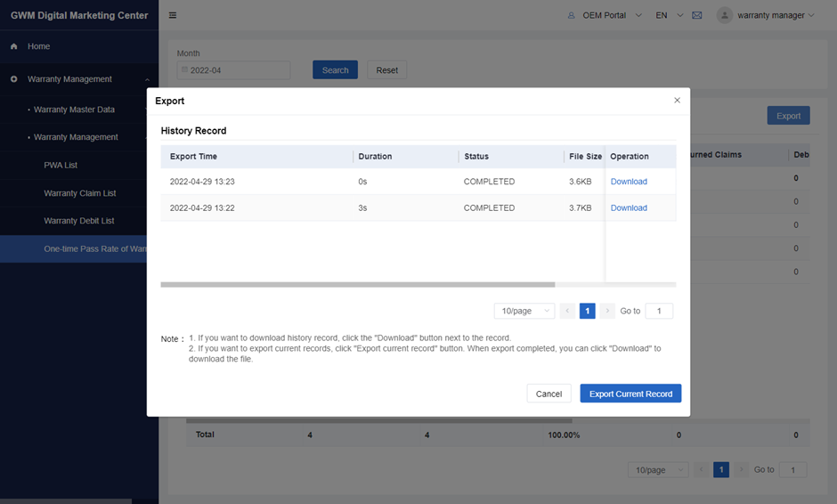This screenshot has height=504, width=837.
Task: Open the EN language dropdown
Action: (x=680, y=15)
